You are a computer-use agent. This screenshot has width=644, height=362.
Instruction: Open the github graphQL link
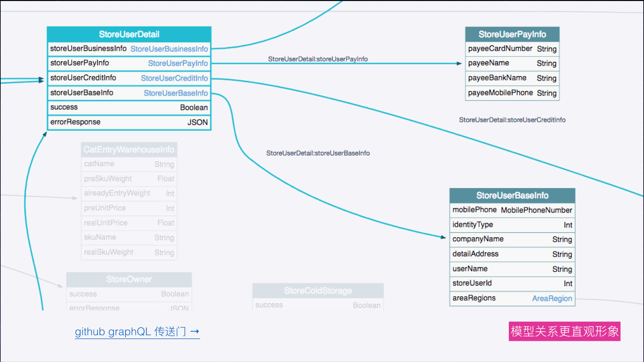(x=137, y=331)
